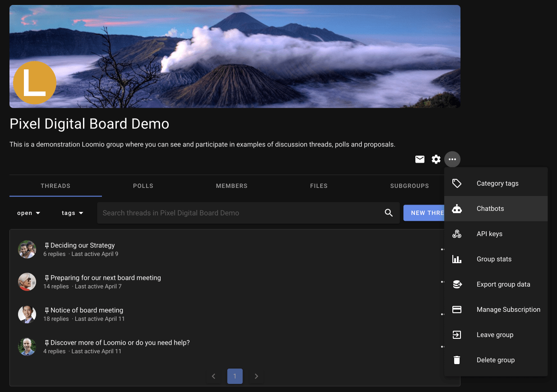Click the group description text
The width and height of the screenshot is (557, 392).
(x=203, y=145)
